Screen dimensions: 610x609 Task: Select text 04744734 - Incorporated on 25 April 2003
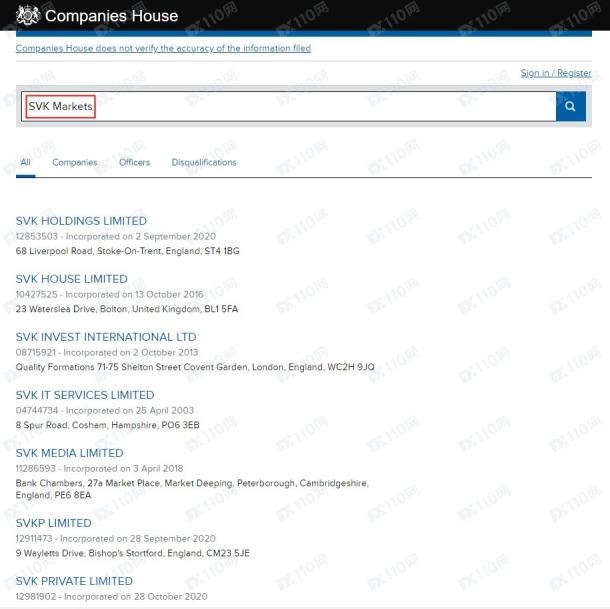tap(105, 410)
